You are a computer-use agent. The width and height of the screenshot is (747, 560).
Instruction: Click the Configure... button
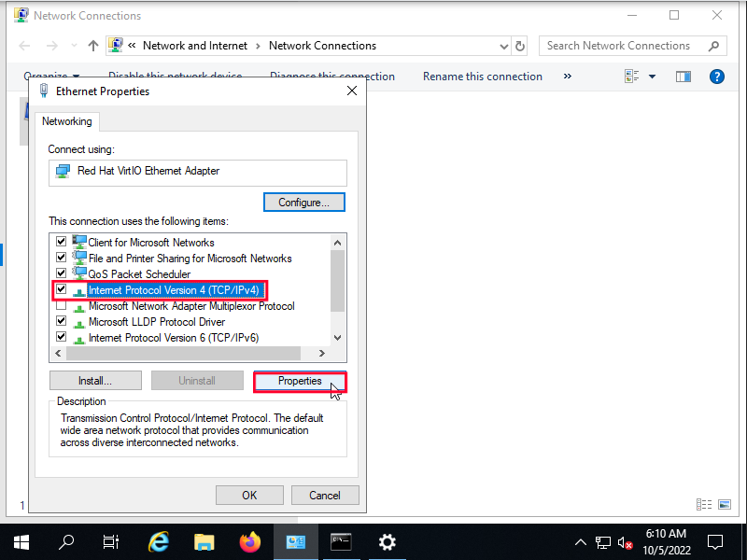[x=304, y=203]
